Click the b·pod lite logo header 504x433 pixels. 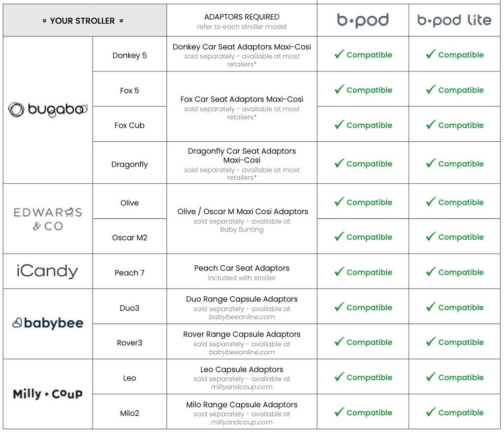coord(454,20)
